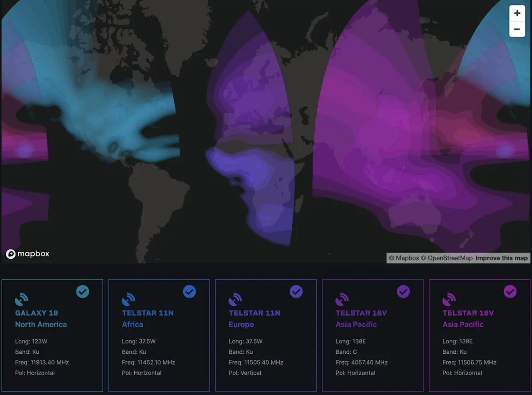
Task: Select the TELSTAR 18V title on C-band card
Action: tap(361, 313)
